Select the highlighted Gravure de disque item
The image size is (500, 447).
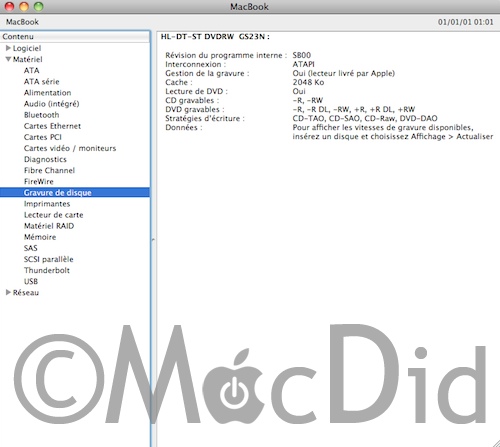pyautogui.click(x=75, y=192)
